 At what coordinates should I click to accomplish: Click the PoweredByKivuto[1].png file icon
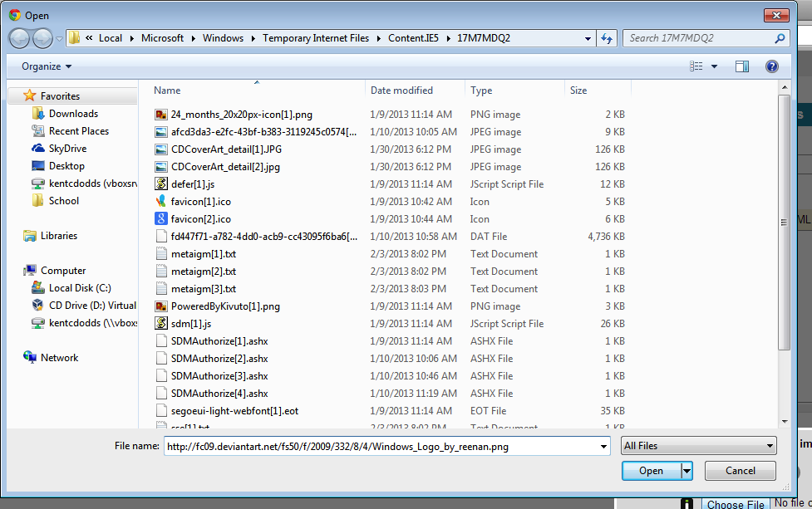click(x=161, y=306)
